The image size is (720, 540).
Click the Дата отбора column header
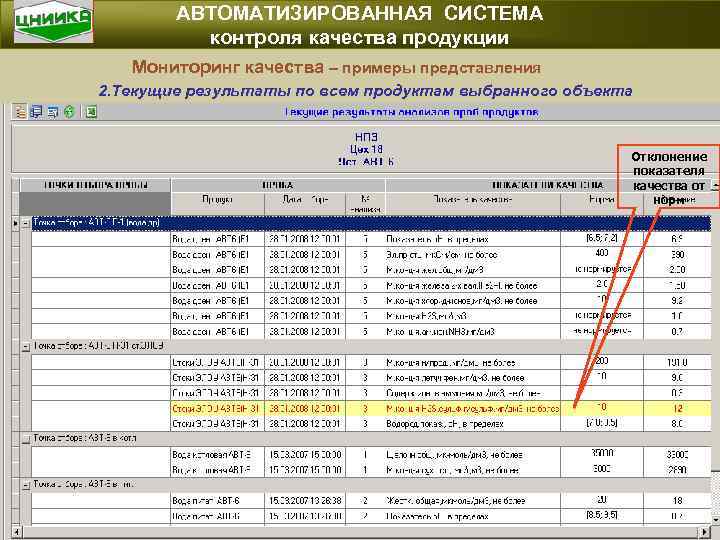point(305,203)
